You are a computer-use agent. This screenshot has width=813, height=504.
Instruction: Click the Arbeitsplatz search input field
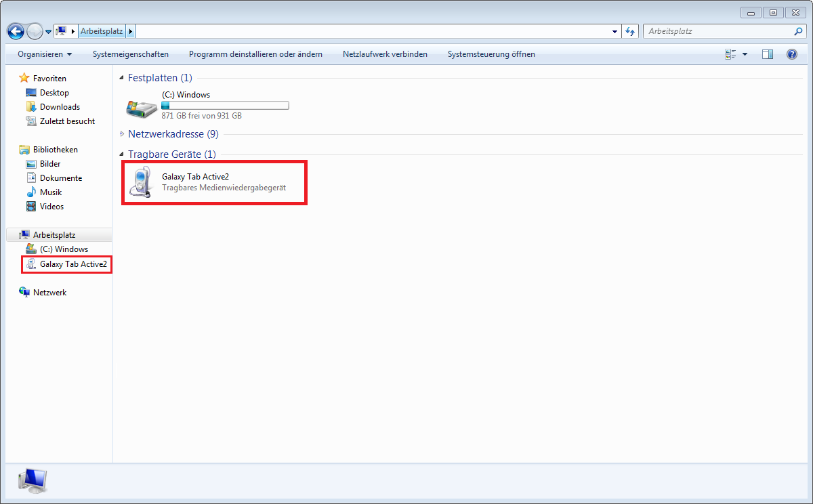click(718, 31)
